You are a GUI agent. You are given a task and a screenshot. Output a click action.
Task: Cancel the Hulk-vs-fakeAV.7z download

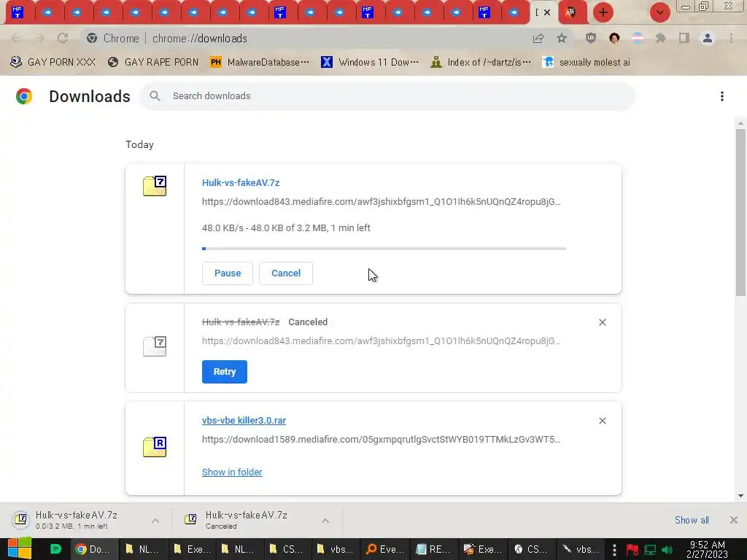point(286,273)
